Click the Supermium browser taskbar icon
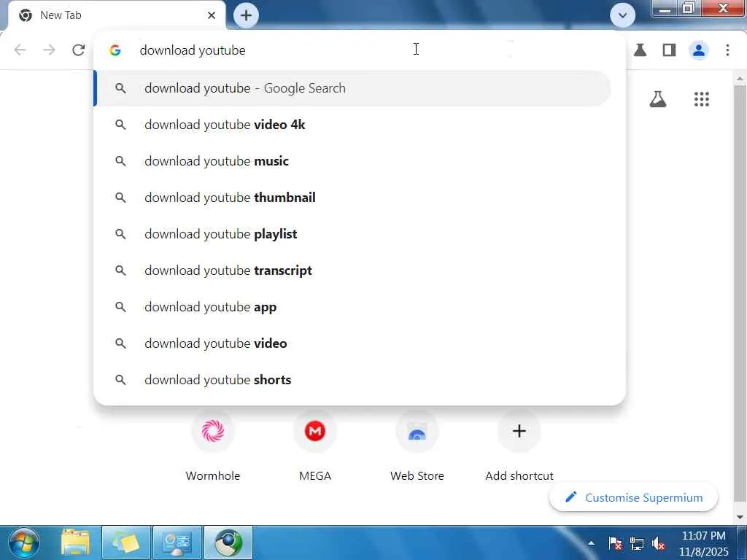Viewport: 747px width, 560px height. pyautogui.click(x=228, y=542)
